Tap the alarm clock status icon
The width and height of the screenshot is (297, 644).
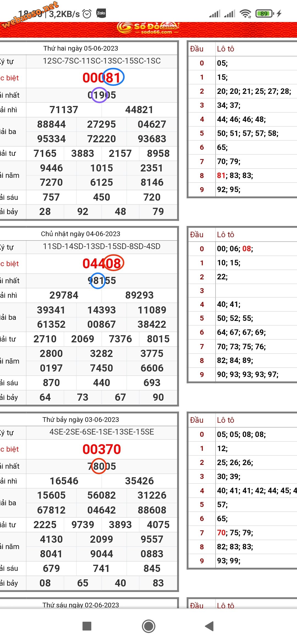click(x=87, y=13)
